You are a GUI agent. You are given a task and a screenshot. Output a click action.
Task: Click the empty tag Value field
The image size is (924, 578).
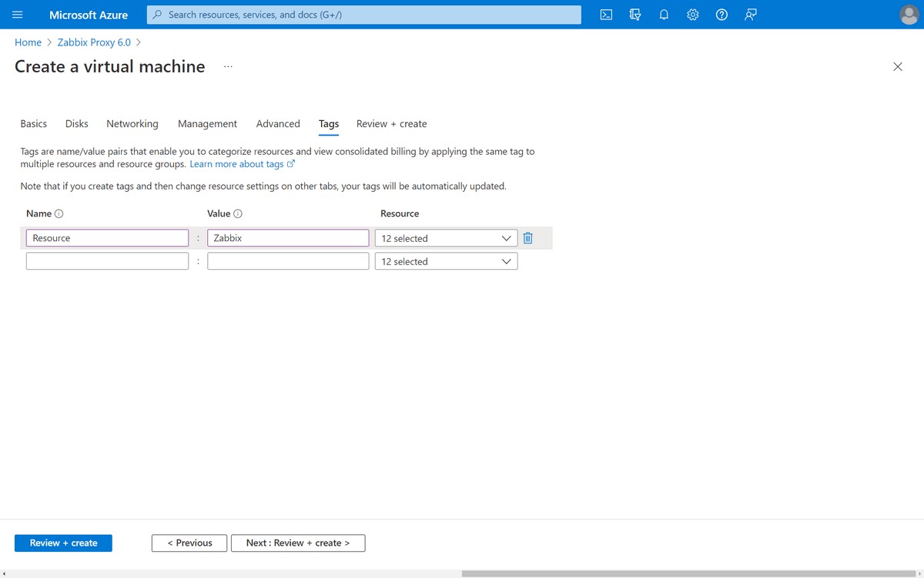click(288, 261)
